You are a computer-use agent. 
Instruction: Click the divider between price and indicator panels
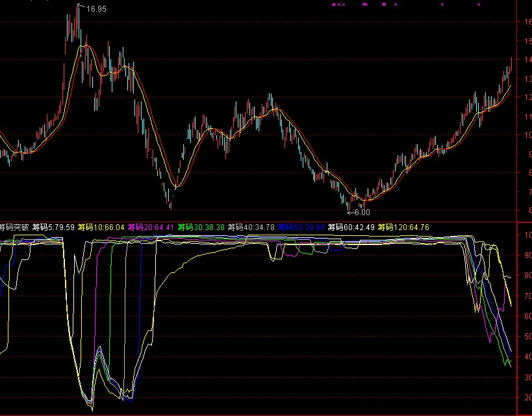(x=260, y=221)
